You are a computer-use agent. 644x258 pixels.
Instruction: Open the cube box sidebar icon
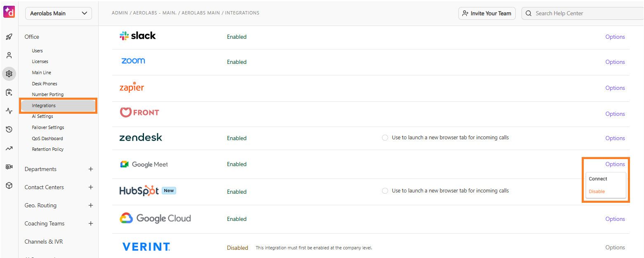point(9,185)
